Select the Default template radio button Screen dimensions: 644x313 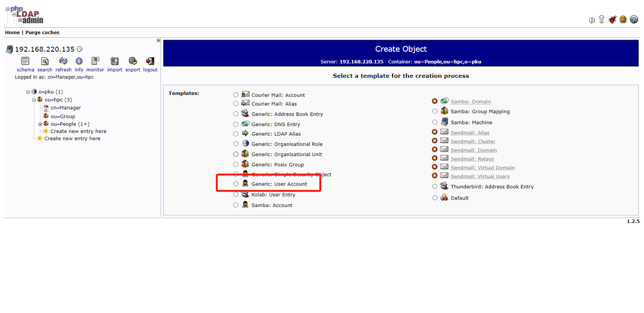coord(435,197)
